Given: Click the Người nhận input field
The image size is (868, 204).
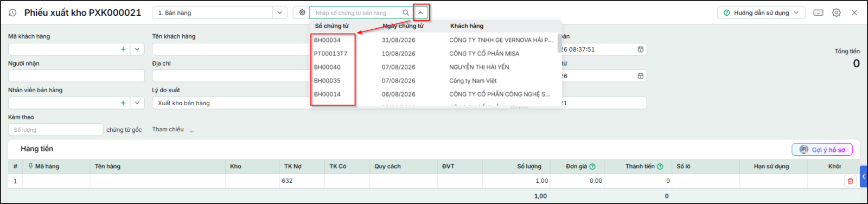Looking at the screenshot, I should coord(76,76).
